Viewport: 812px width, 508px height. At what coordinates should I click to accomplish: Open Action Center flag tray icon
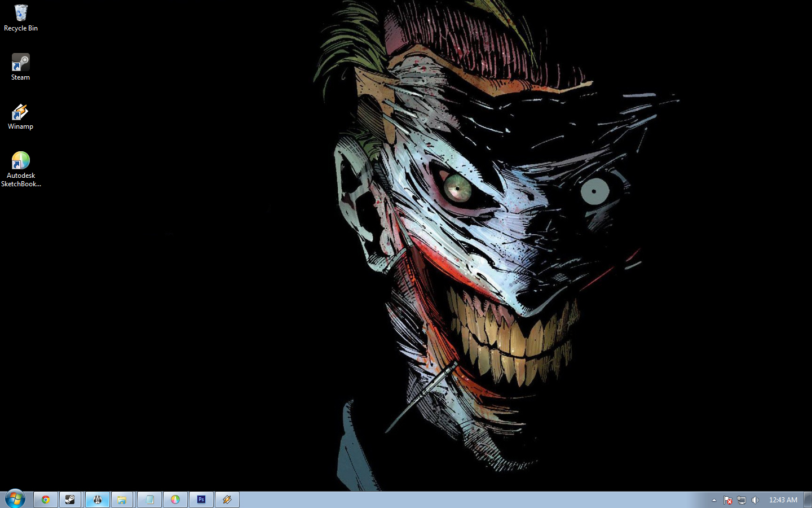[728, 500]
